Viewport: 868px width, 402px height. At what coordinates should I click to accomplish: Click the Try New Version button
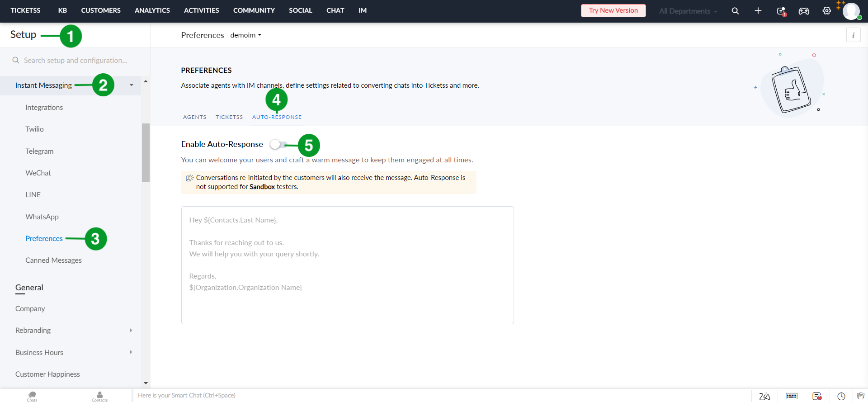(x=613, y=10)
